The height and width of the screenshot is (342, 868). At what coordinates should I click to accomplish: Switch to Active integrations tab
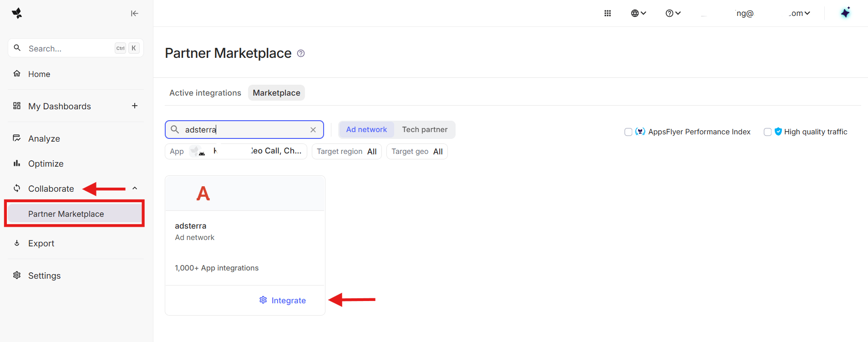(x=205, y=93)
